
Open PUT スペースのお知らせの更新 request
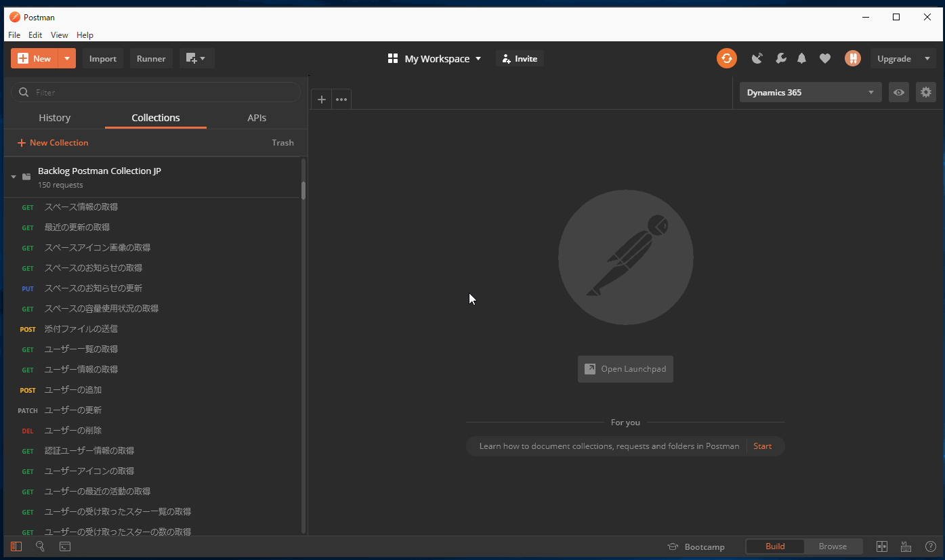(152, 288)
